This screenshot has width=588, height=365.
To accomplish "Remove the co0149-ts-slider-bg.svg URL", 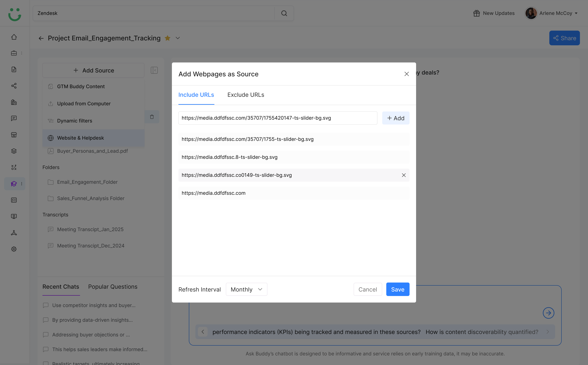I will click(404, 175).
